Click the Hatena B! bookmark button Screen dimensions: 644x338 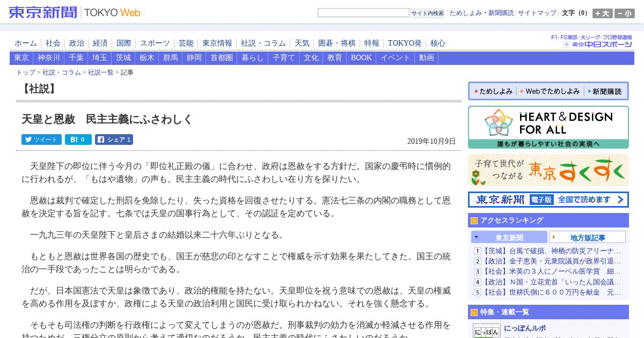pyautogui.click(x=78, y=139)
